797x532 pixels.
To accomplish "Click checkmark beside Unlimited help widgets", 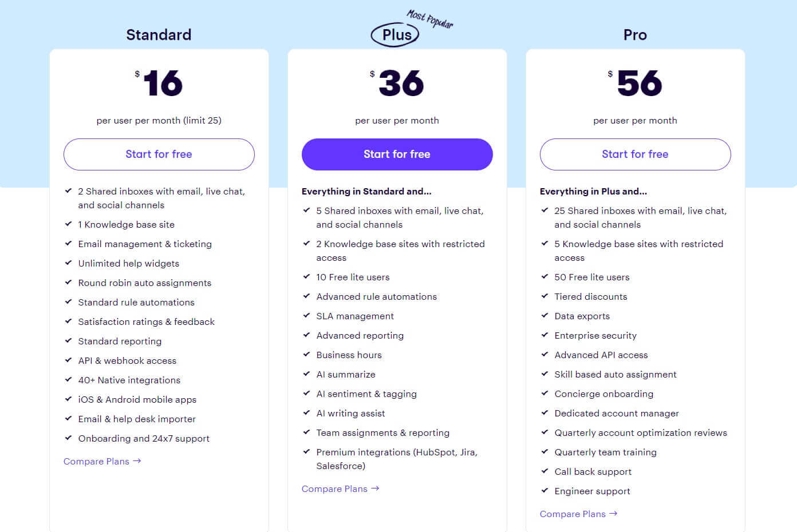I will (68, 263).
